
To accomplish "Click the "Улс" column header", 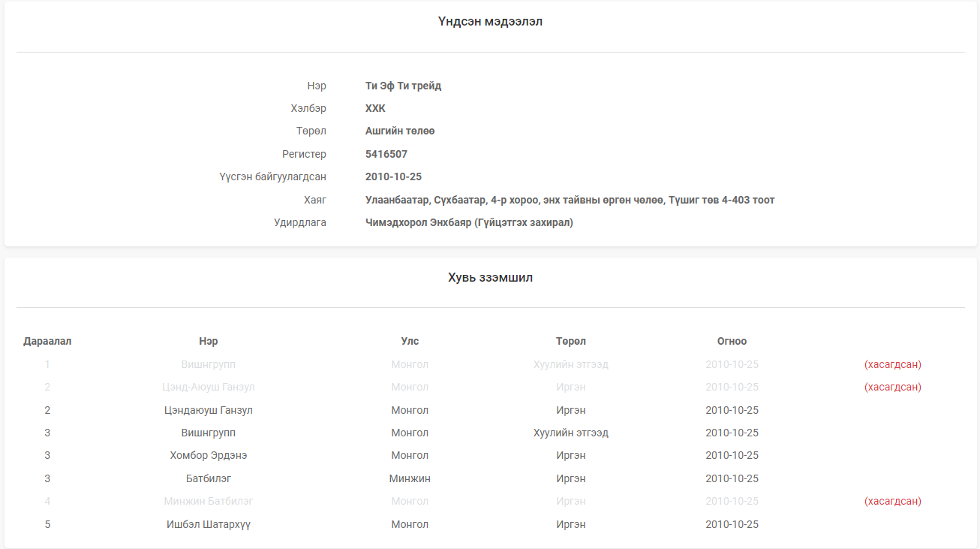I will click(x=410, y=341).
